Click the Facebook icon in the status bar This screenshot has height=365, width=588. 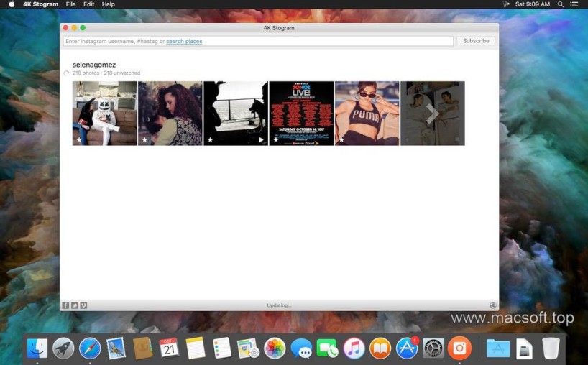click(65, 305)
